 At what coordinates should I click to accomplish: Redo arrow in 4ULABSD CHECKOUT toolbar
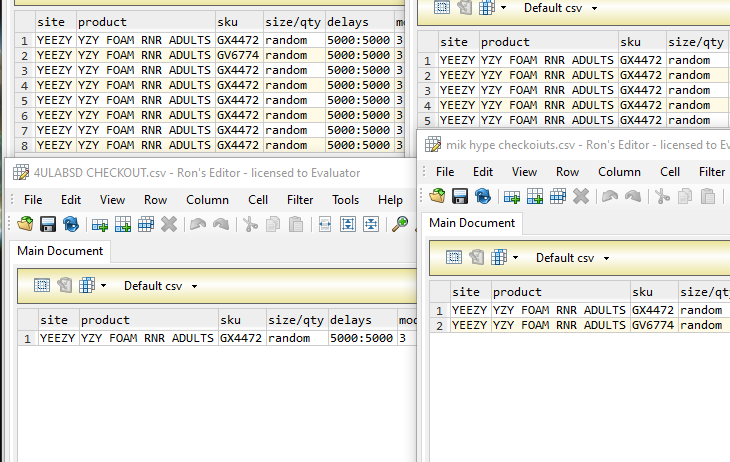221,224
